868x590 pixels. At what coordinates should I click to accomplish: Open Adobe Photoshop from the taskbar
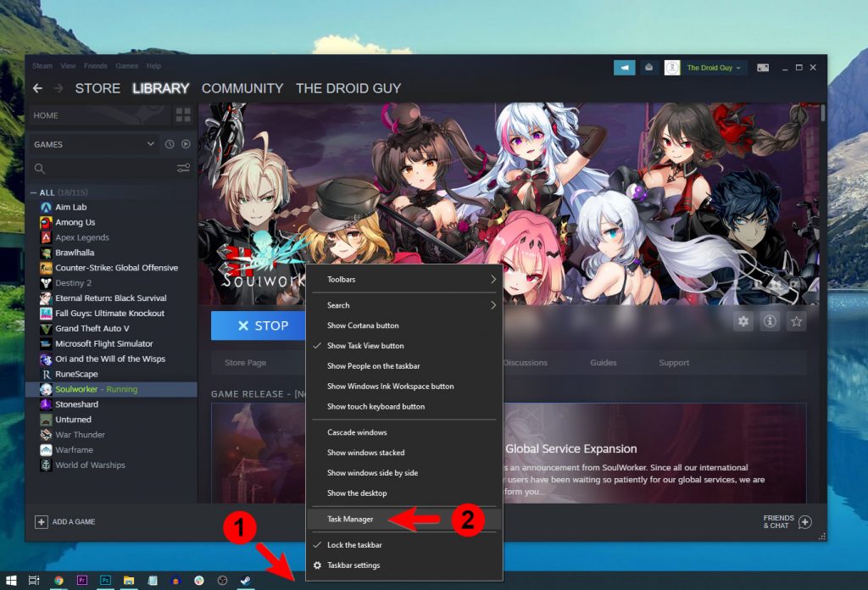[x=105, y=581]
